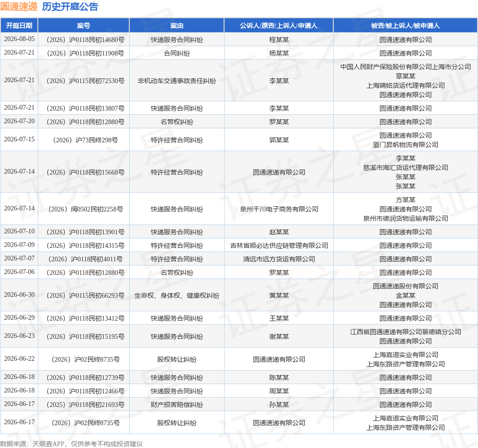Click 非机动车交通事故责任纠纷 case cause
The width and height of the screenshot is (478, 448).
click(x=177, y=81)
